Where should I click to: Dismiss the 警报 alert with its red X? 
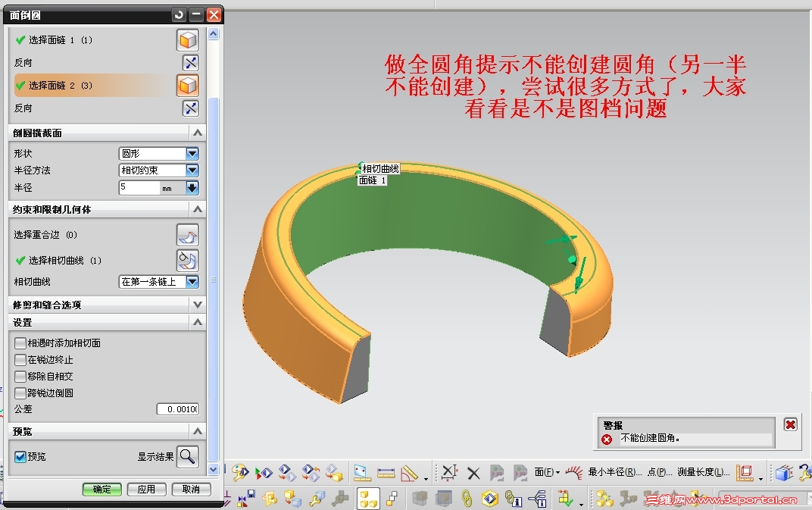coord(790,425)
